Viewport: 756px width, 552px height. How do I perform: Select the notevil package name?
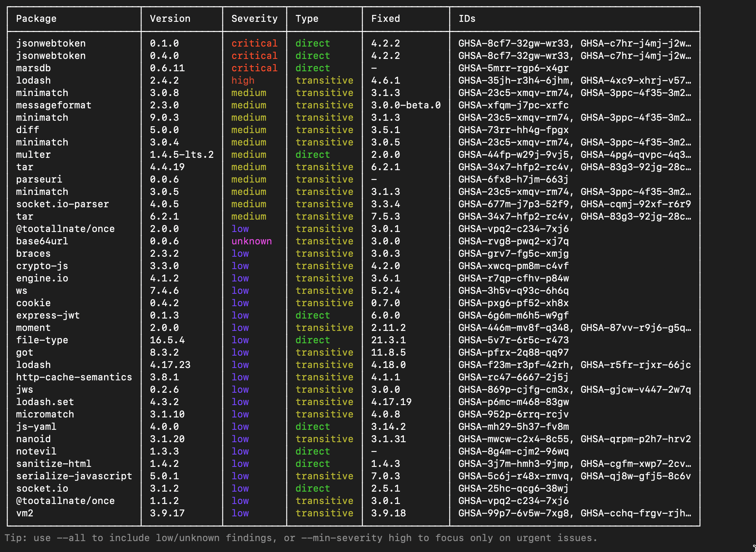[36, 451]
